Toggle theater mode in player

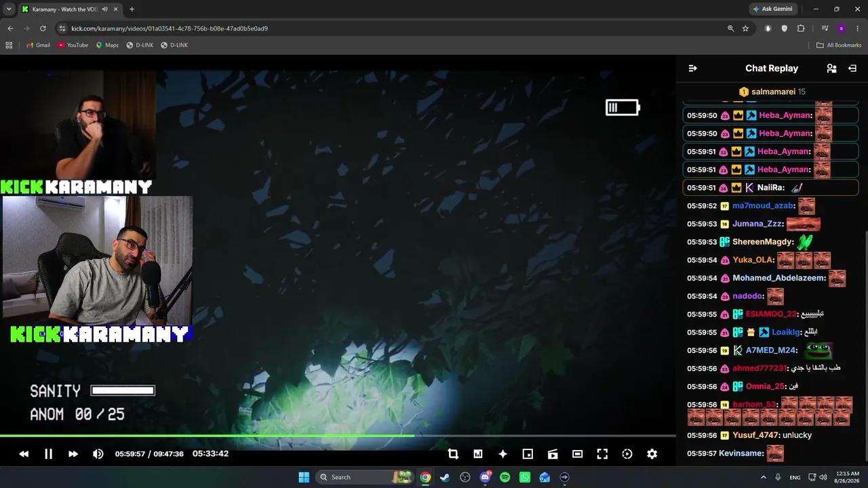tap(577, 454)
